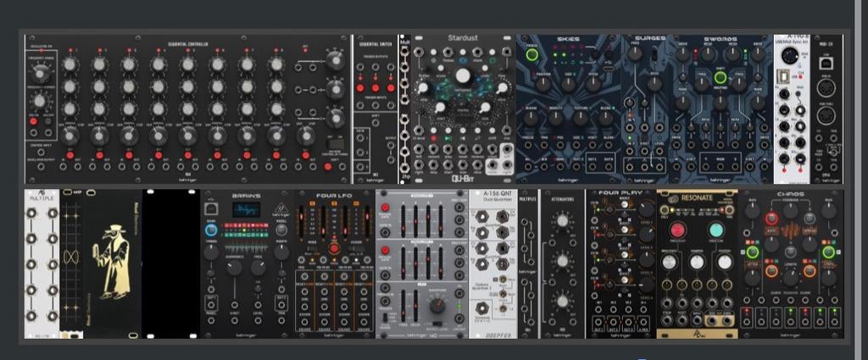The image size is (868, 360).
Task: Click the large center knob on Stardust
Action: (x=463, y=75)
